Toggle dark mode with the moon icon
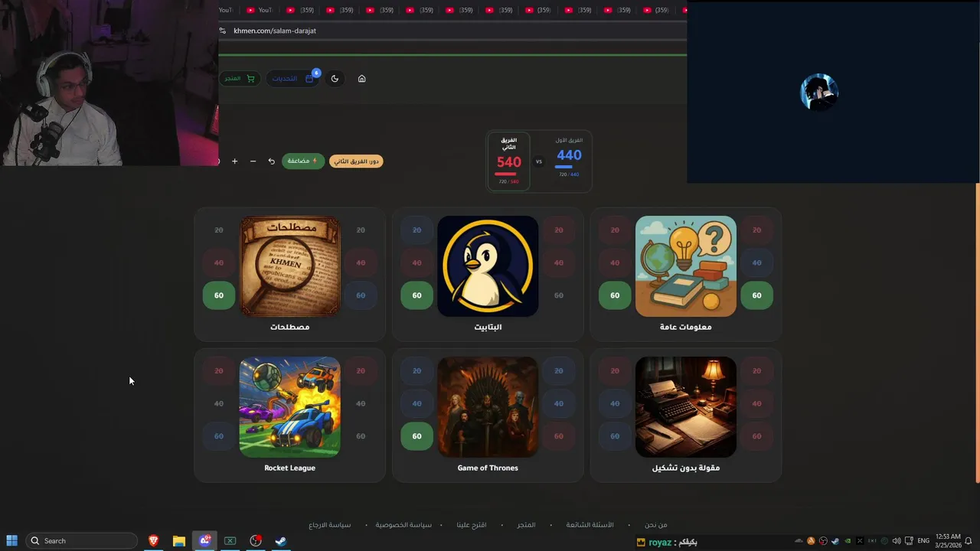The height and width of the screenshot is (551, 980). point(335,78)
